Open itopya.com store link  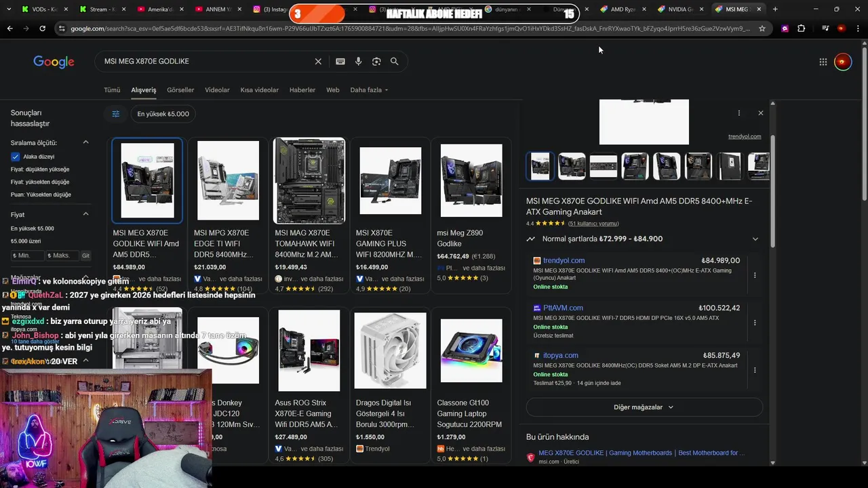point(561,355)
